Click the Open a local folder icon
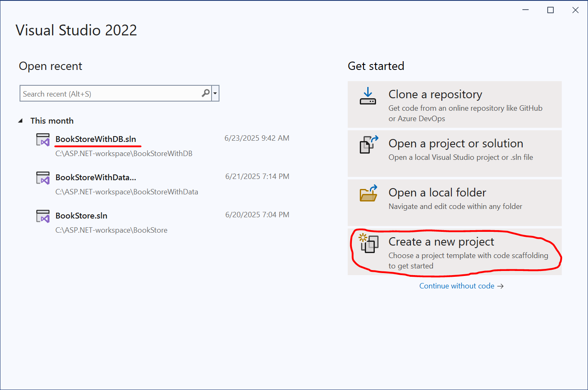 click(369, 193)
